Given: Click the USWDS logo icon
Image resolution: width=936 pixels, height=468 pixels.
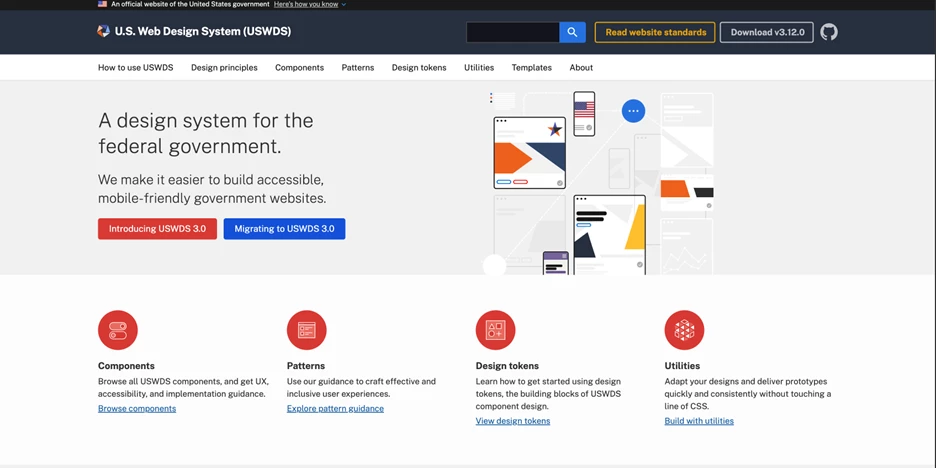Looking at the screenshot, I should coord(103,32).
